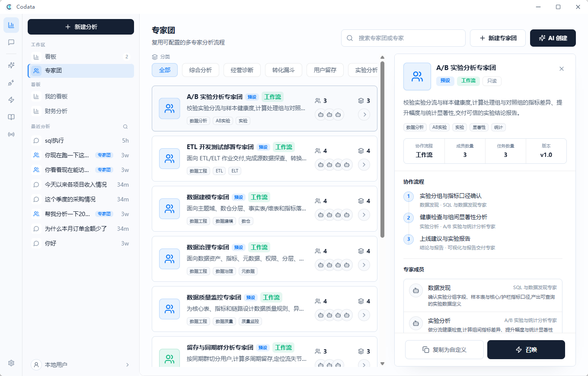This screenshot has width=588, height=376.
Task: Click robot avatar of 实验分析 member
Action: [x=416, y=323]
